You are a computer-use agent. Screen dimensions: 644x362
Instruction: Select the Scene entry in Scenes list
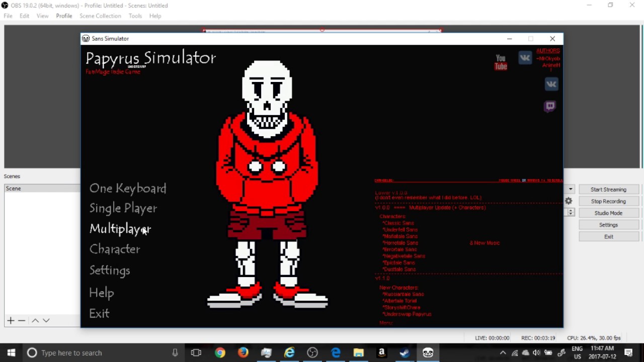[42, 189]
